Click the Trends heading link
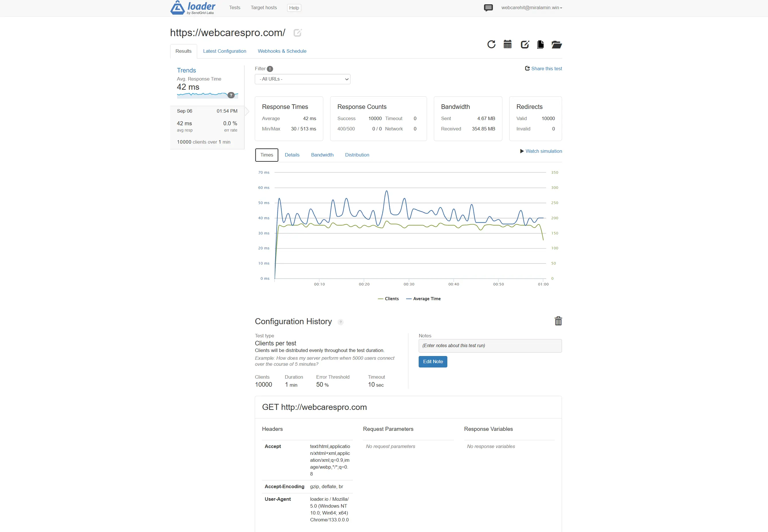 [x=186, y=70]
